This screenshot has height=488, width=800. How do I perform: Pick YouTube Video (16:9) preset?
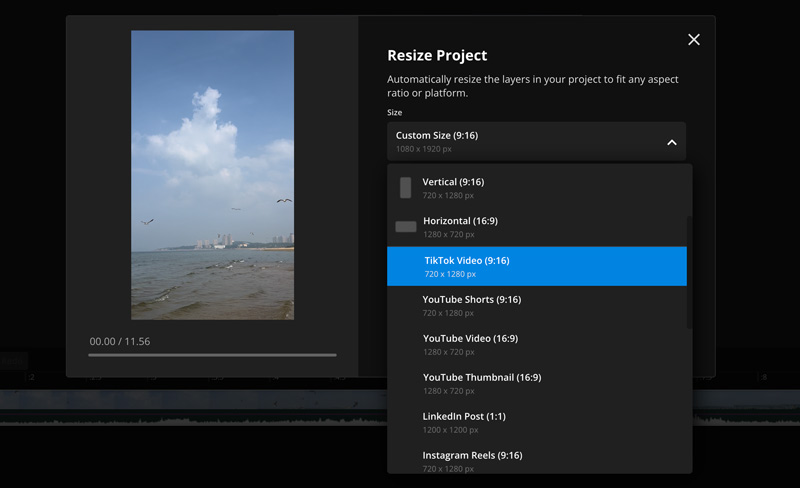(537, 345)
